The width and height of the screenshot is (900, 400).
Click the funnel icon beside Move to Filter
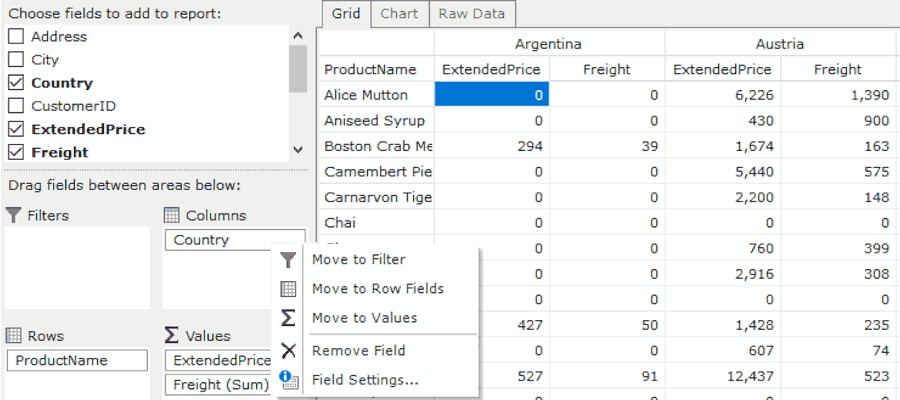288,260
